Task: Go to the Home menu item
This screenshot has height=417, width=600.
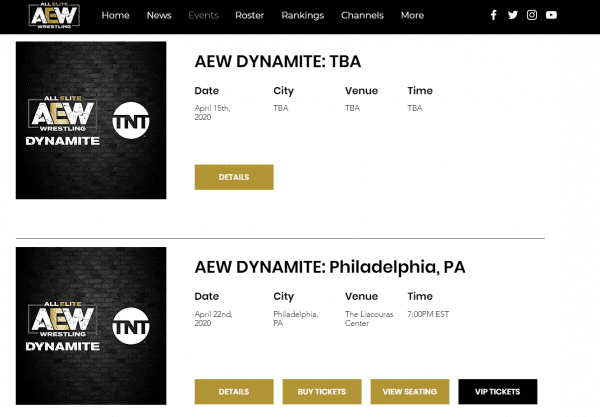Action: tap(115, 16)
